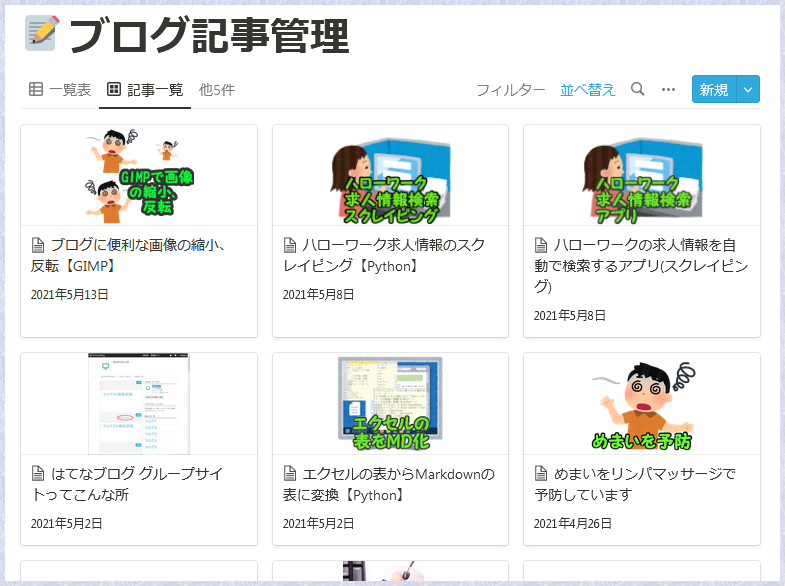
Task: Click the memo pencil page icon
Action: tap(41, 34)
